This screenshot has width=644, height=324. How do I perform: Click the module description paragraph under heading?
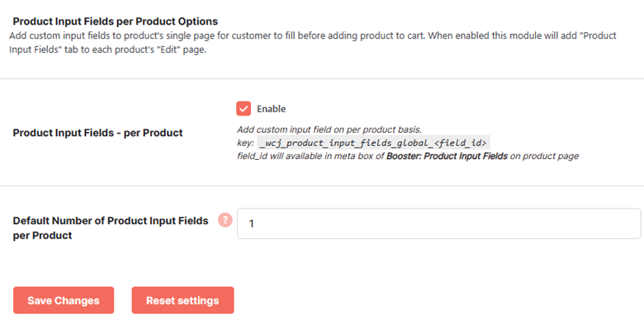point(313,43)
